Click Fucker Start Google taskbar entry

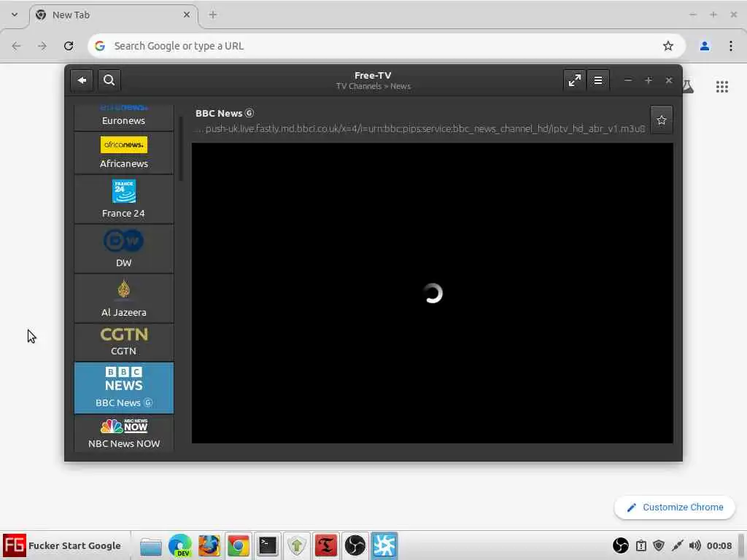[x=74, y=545]
